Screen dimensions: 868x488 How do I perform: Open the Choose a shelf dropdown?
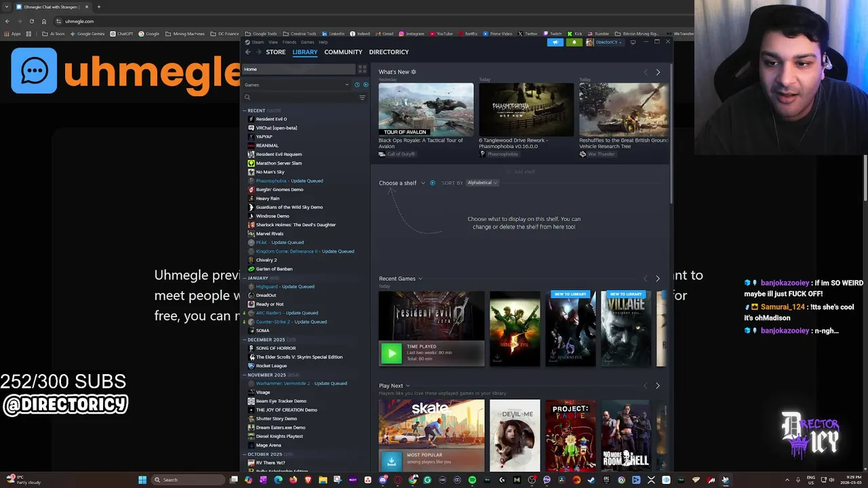402,183
